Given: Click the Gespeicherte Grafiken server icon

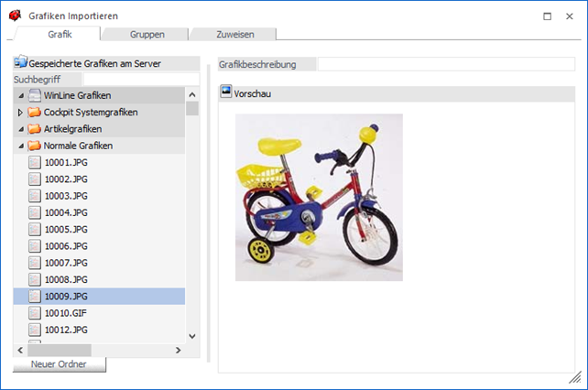Looking at the screenshot, I should coord(21,62).
